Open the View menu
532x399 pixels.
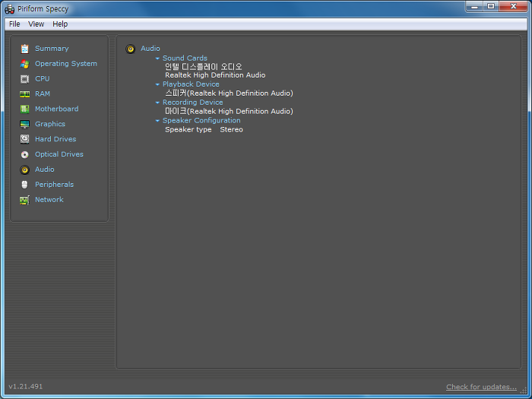coord(36,24)
